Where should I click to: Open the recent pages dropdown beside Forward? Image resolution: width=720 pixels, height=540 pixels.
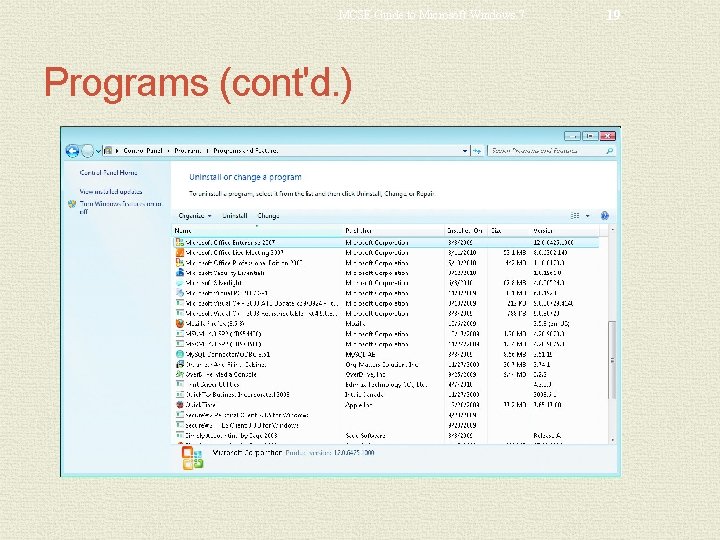click(x=98, y=151)
